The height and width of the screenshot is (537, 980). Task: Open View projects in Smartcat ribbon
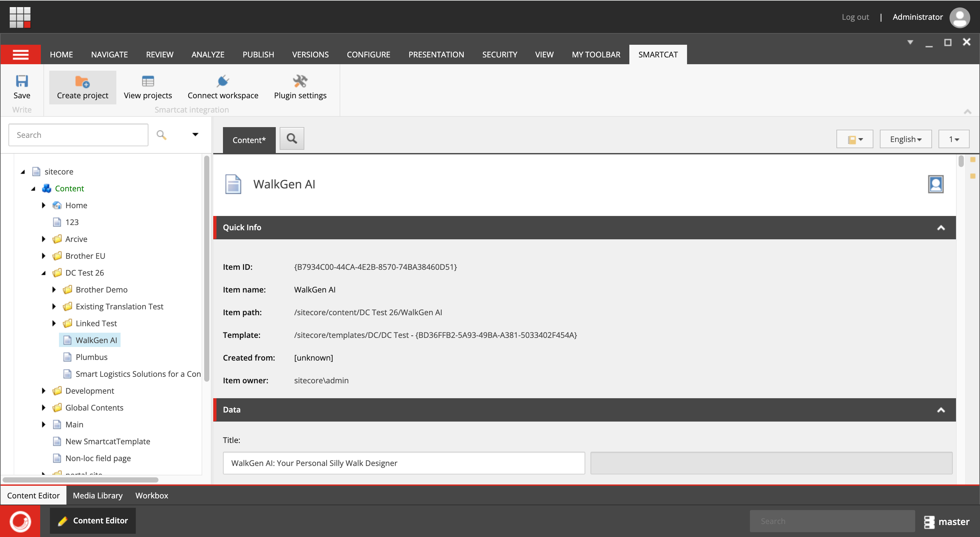pos(147,87)
